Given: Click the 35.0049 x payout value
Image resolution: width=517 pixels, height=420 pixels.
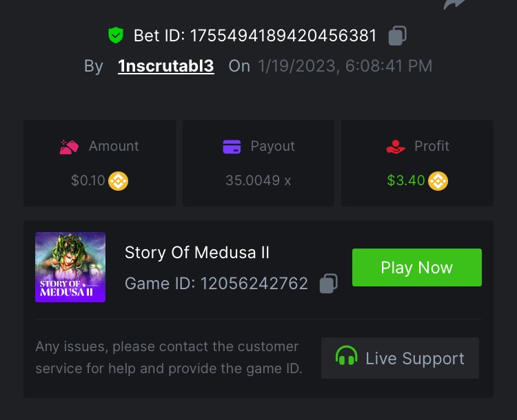Looking at the screenshot, I should pos(258,181).
